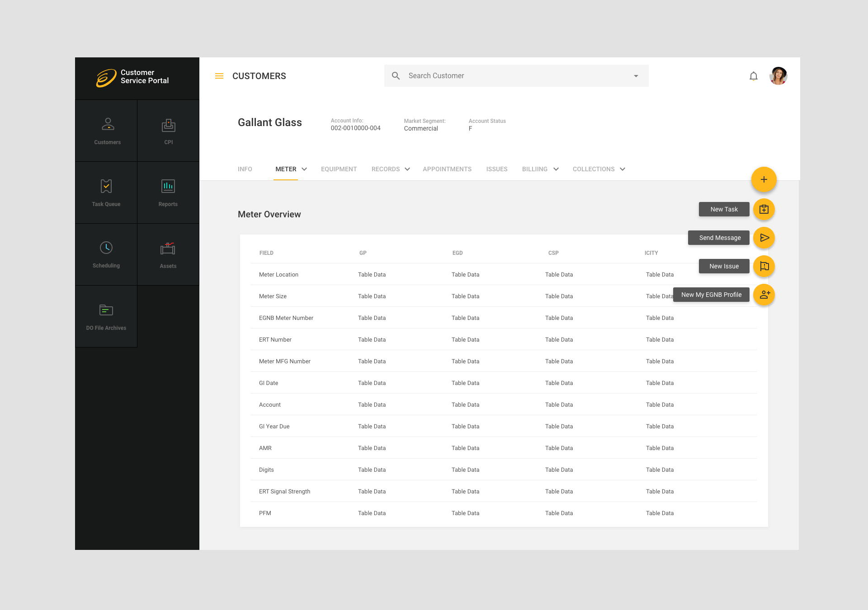
Task: Select the Account row label
Action: 270,405
